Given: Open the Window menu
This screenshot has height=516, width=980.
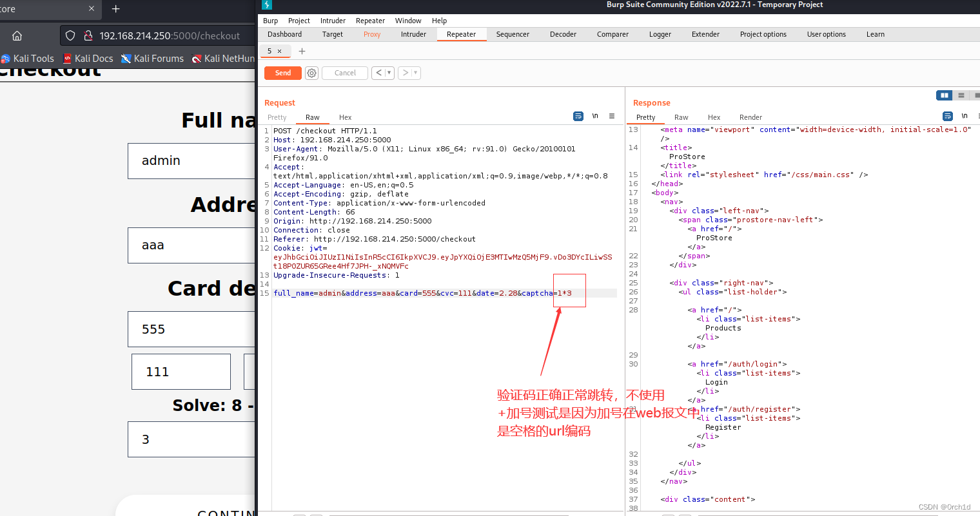Looking at the screenshot, I should coord(408,21).
